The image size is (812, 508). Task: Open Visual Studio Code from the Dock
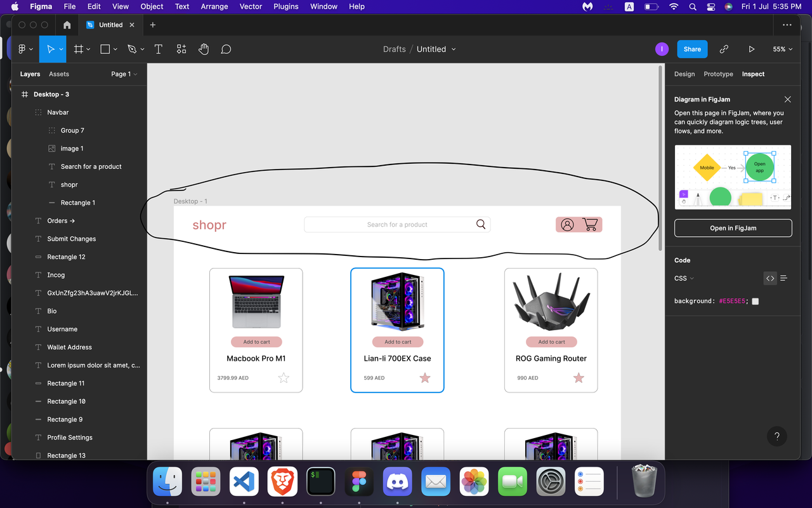click(x=244, y=483)
